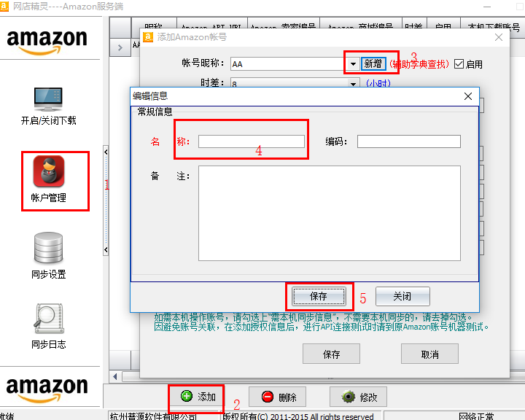This screenshot has height=420, width=525.
Task: Click the horizontal scrollbar left arrow
Action: point(115,376)
